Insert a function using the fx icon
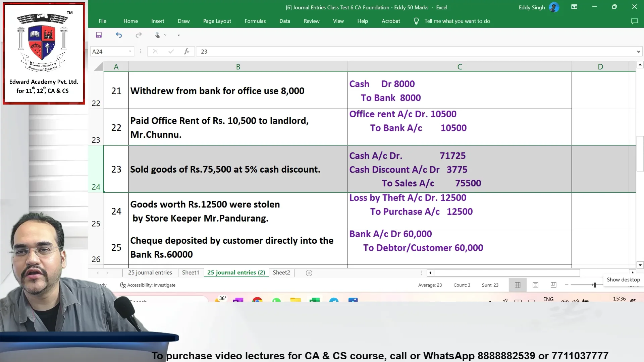The height and width of the screenshot is (362, 644). [187, 51]
